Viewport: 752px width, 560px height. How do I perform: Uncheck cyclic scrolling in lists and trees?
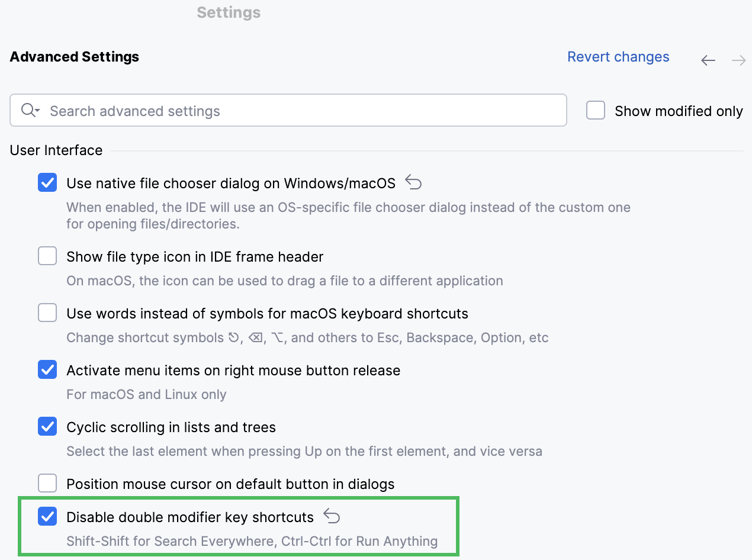[47, 426]
